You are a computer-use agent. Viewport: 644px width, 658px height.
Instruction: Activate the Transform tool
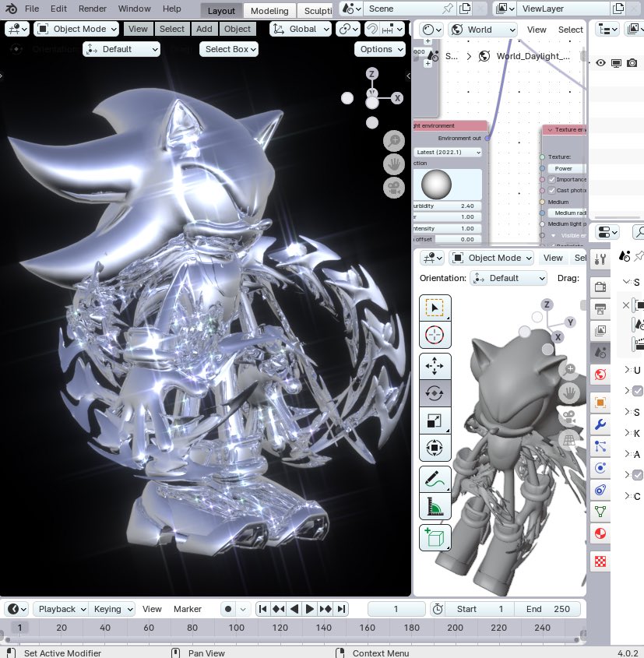pyautogui.click(x=435, y=447)
